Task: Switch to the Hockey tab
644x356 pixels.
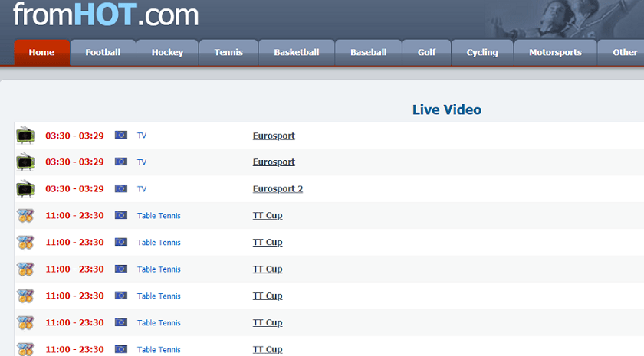Action: [x=167, y=53]
